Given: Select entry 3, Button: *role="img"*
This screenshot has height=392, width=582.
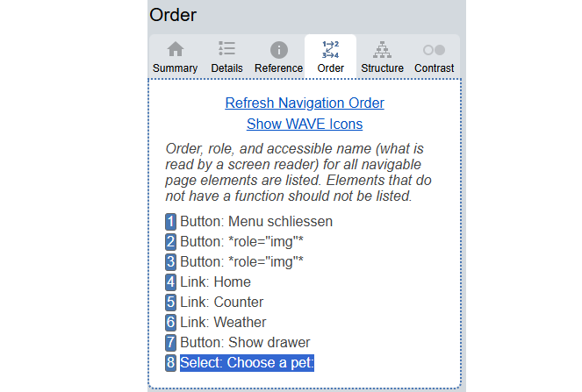Looking at the screenshot, I should point(242,262).
